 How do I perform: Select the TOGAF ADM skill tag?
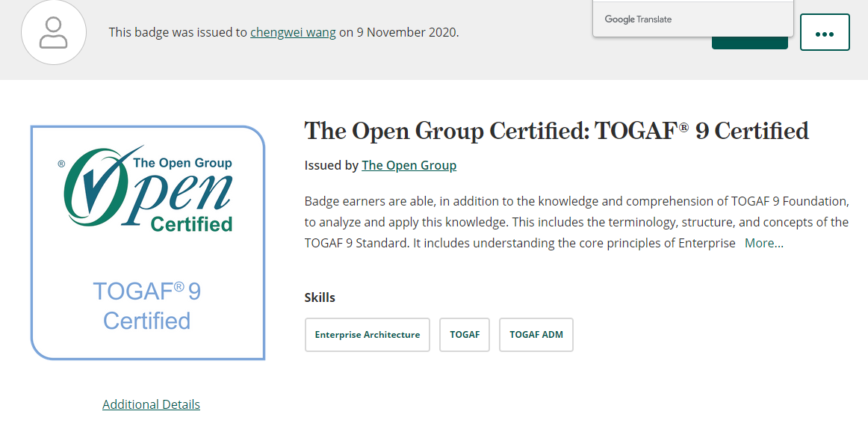pos(536,334)
